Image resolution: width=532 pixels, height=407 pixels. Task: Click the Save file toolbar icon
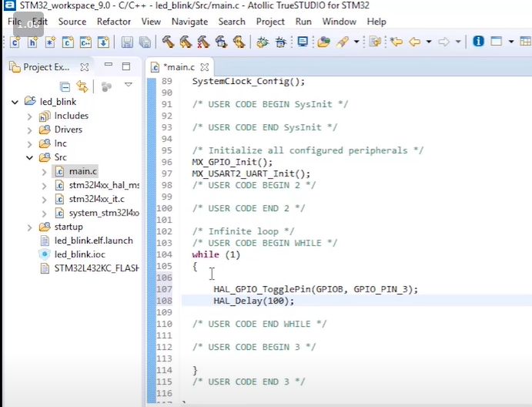pyautogui.click(x=127, y=42)
